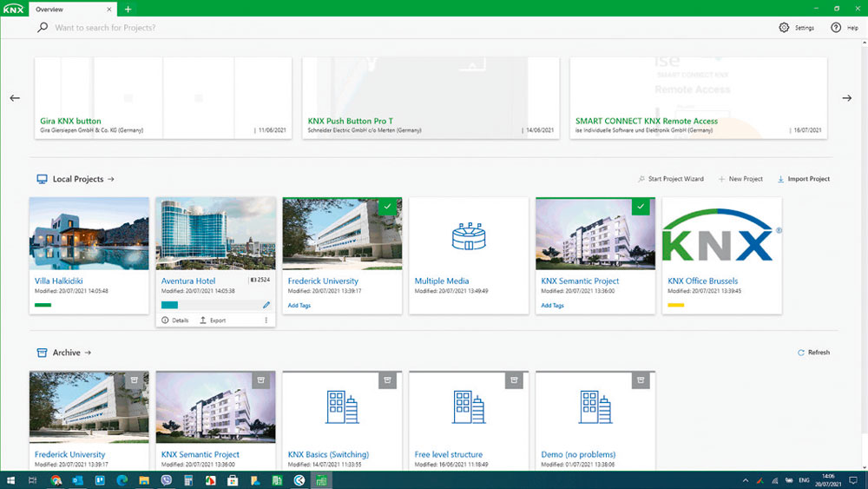Open Outlook from the taskbar
Viewport: 868px width, 489px height.
click(77, 480)
